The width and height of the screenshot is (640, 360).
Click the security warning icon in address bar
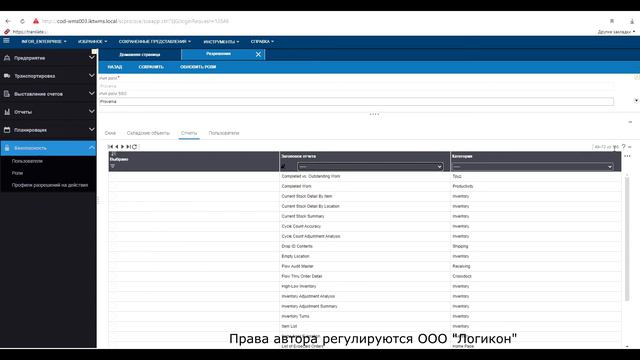coord(36,21)
